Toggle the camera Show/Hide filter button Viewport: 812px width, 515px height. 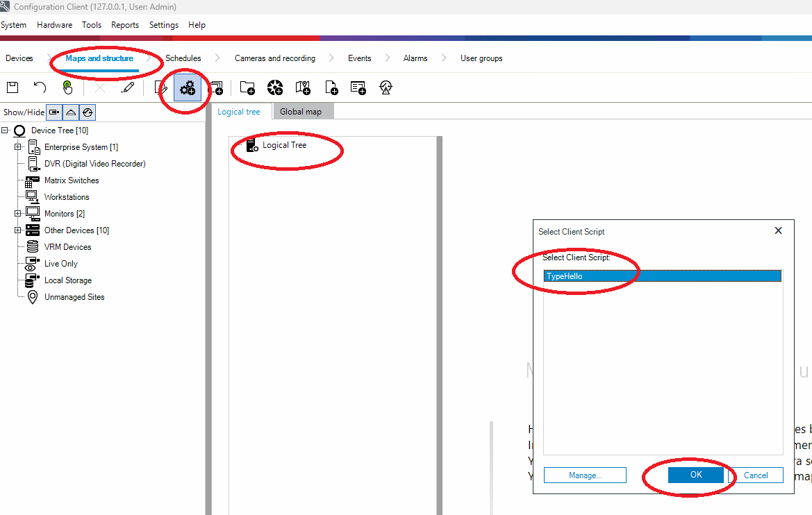[54, 112]
